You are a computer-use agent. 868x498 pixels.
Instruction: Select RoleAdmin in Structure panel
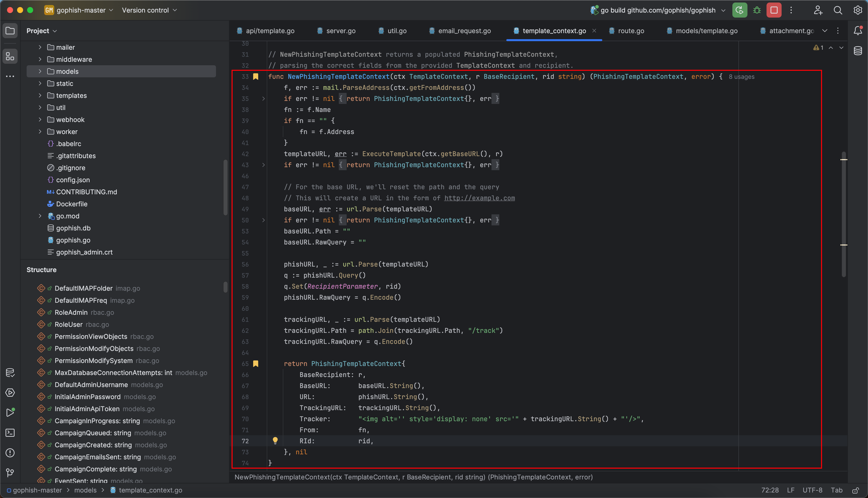pyautogui.click(x=71, y=312)
